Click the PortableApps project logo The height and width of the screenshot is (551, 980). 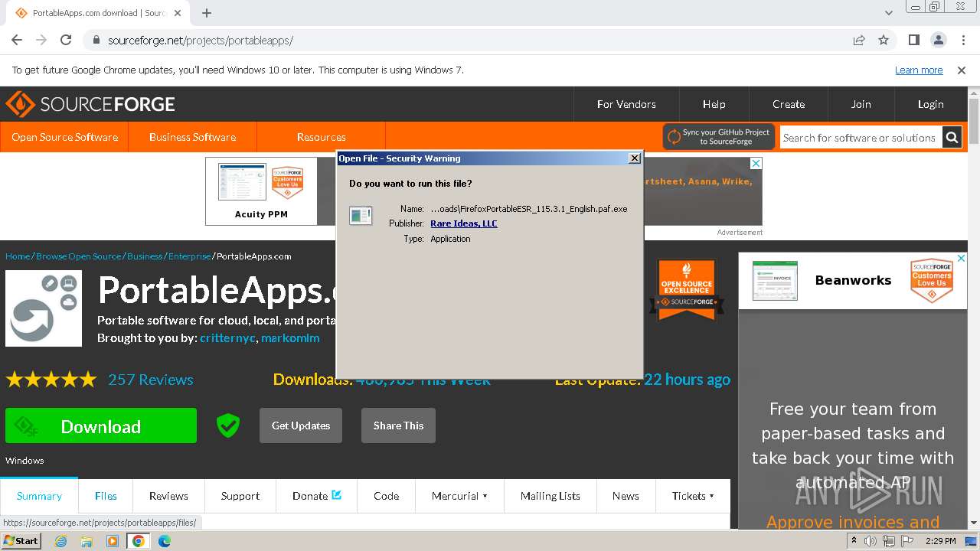[44, 308]
